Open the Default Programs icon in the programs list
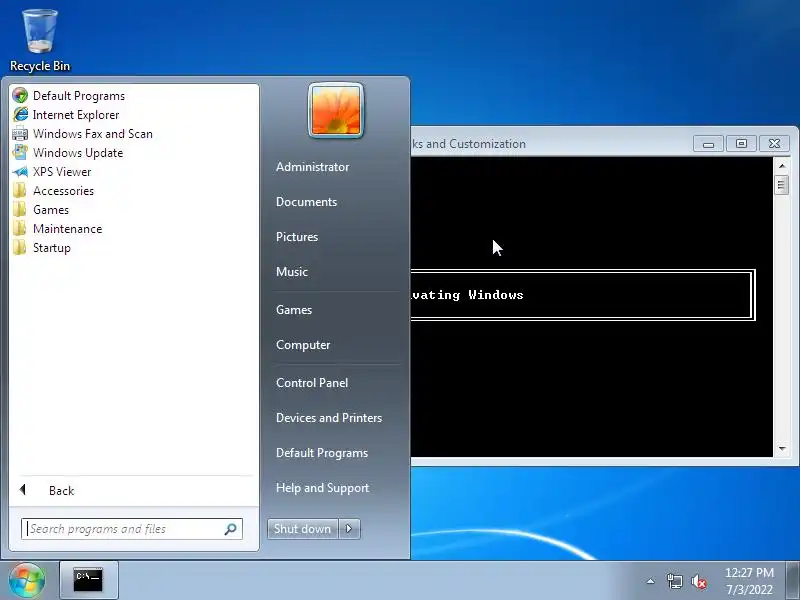The image size is (800, 600). tap(20, 95)
